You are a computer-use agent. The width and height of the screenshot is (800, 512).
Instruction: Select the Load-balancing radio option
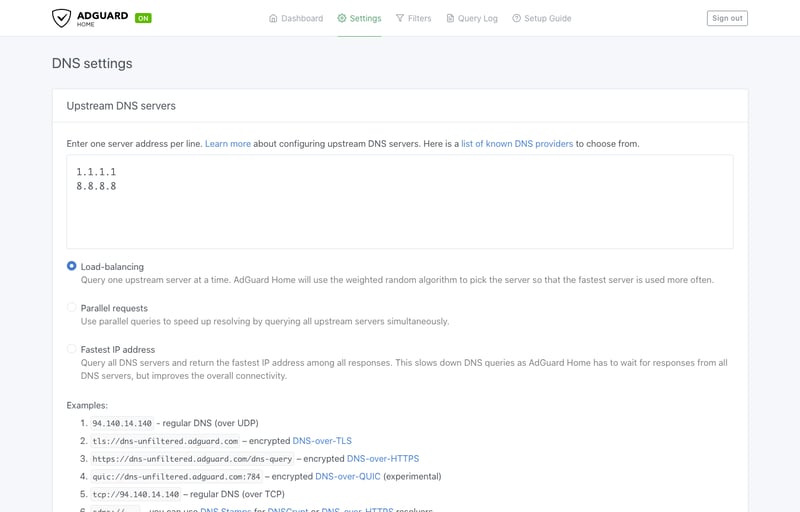pos(71,266)
